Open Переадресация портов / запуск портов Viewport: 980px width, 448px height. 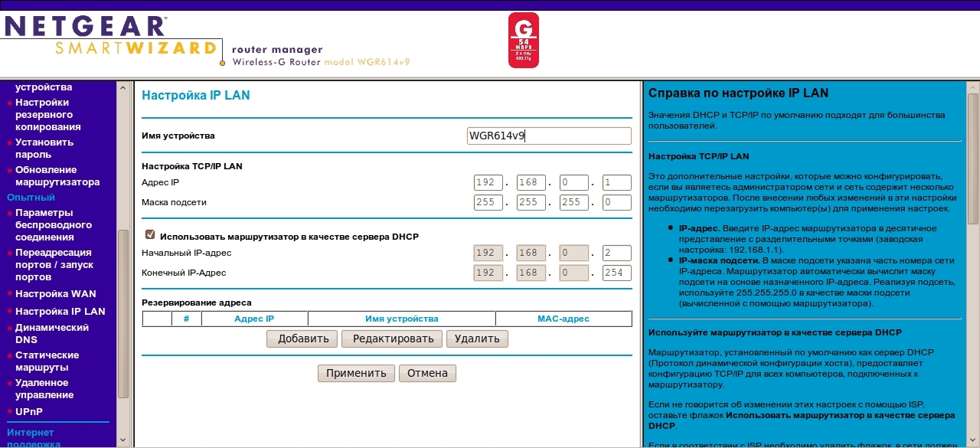tap(54, 265)
